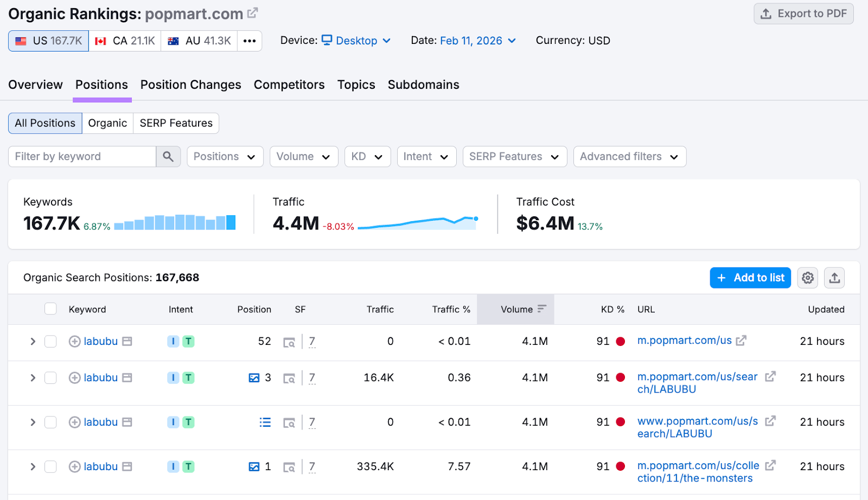Select the SERP Features positions filter tab
868x500 pixels.
[x=176, y=123]
